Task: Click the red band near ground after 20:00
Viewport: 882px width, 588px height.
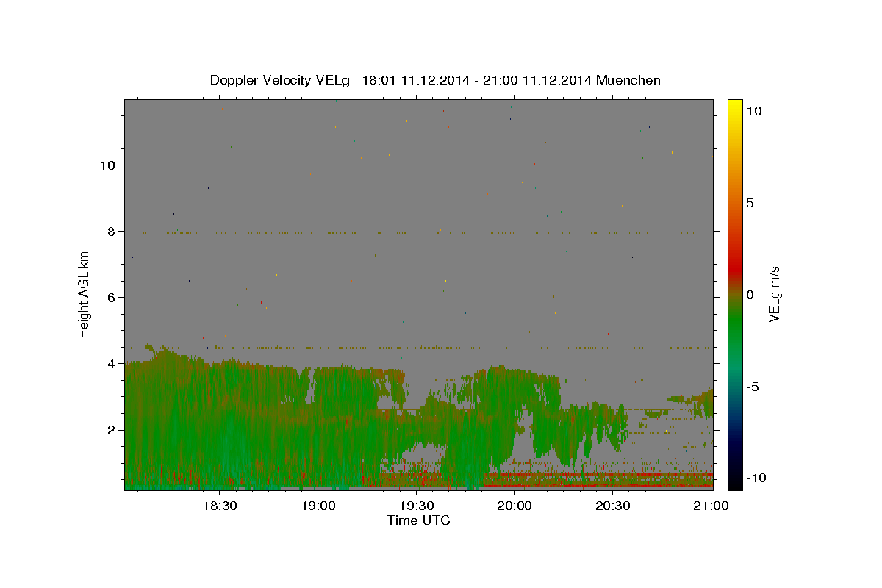Action: pos(599,485)
